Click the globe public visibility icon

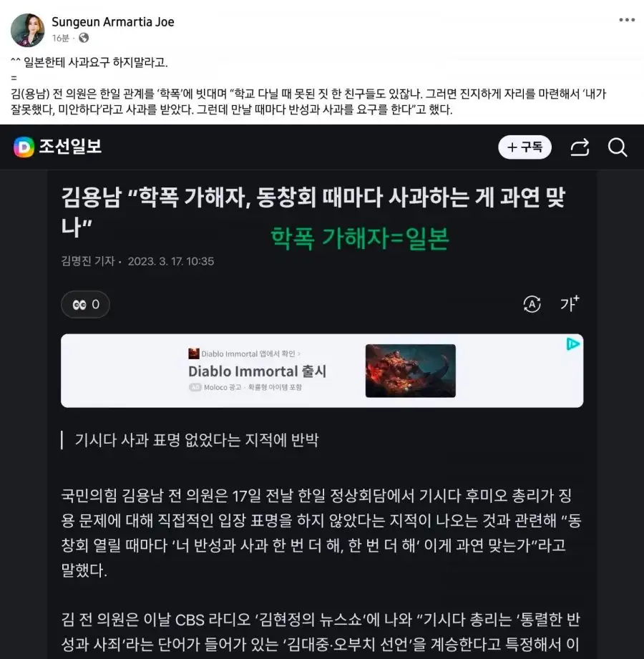pos(84,38)
